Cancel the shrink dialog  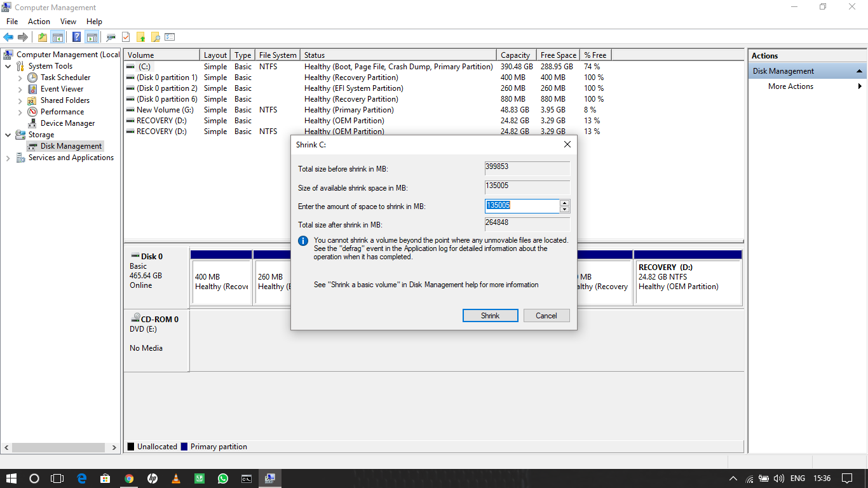[546, 315]
